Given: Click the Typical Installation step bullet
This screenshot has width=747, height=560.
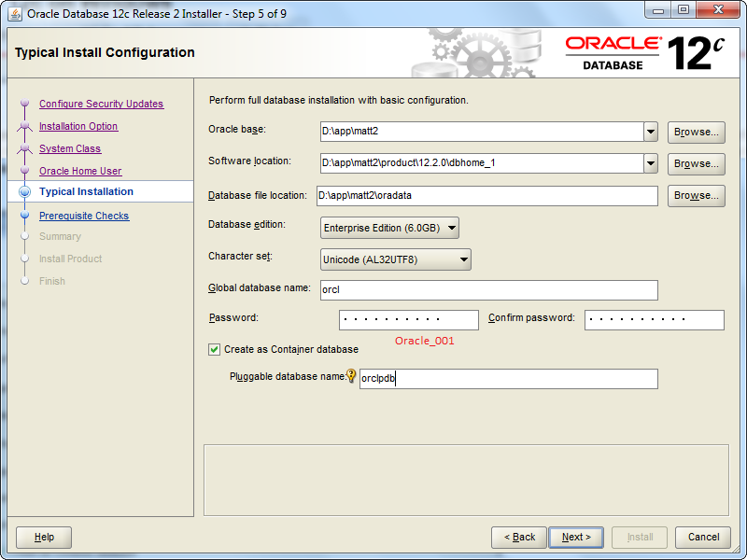Looking at the screenshot, I should point(25,192).
